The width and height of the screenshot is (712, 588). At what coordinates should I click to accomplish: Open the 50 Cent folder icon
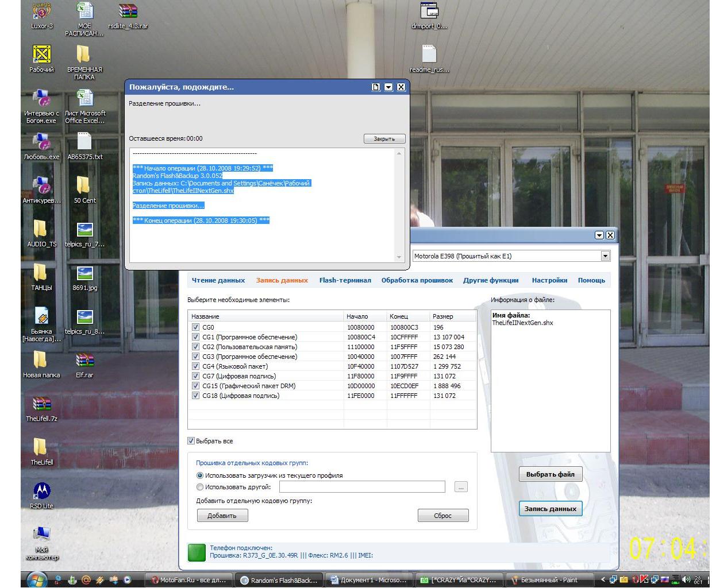click(x=84, y=190)
